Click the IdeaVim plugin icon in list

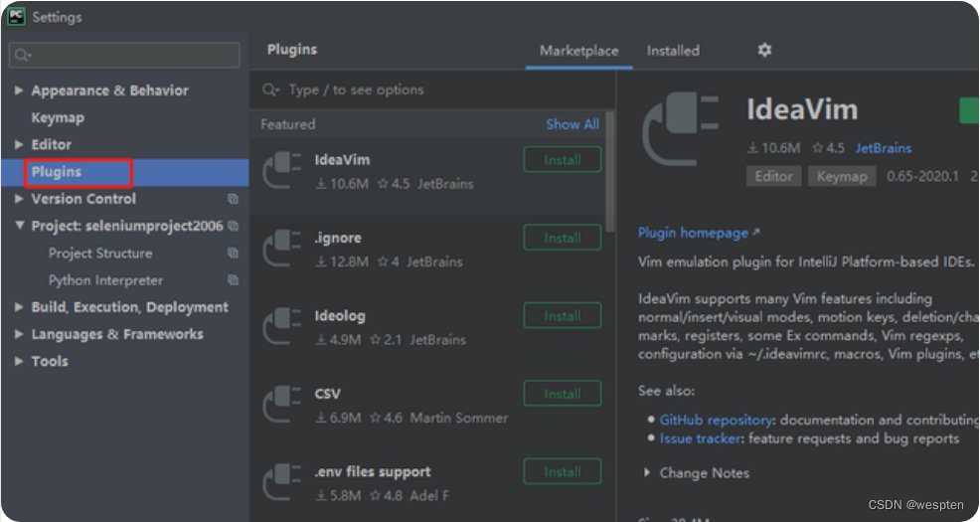tap(282, 170)
